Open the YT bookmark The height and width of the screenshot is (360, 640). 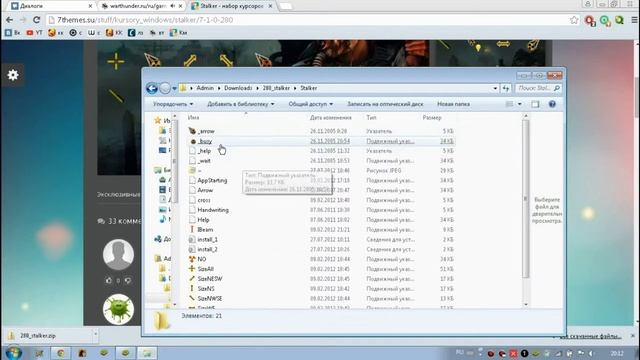[34, 33]
